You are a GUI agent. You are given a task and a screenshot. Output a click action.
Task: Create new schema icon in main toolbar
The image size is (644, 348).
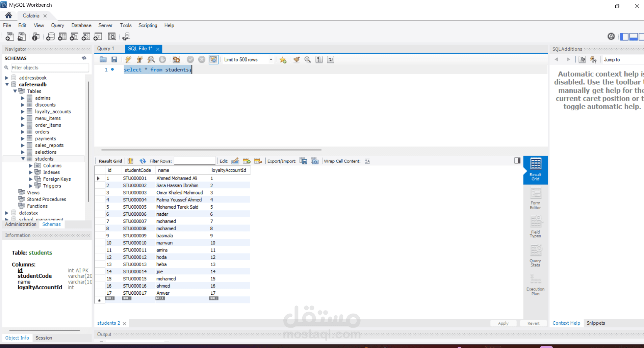[x=50, y=36]
